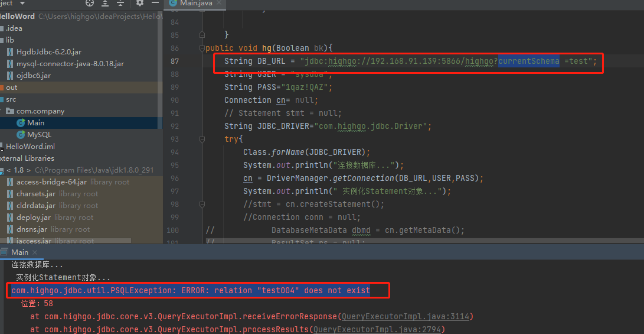Select cldrdata.jar library root
Viewport: 644px width, 334px height.
(x=57, y=206)
